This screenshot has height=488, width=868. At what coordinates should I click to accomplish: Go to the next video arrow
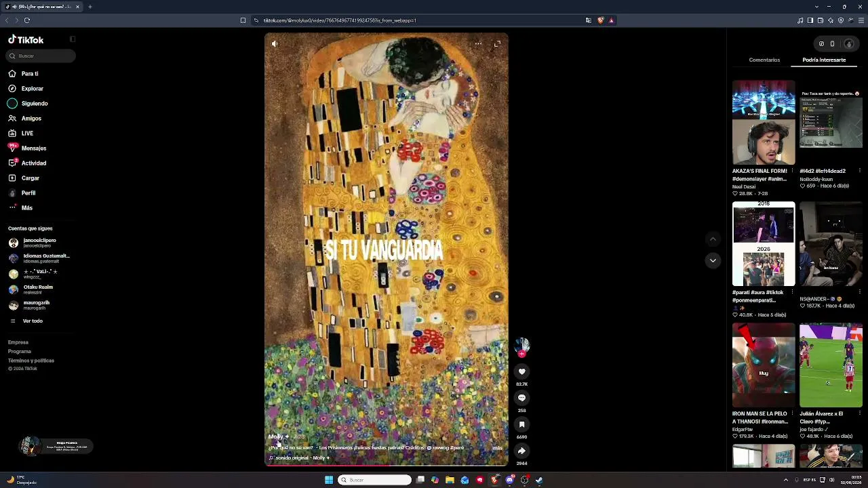point(713,260)
